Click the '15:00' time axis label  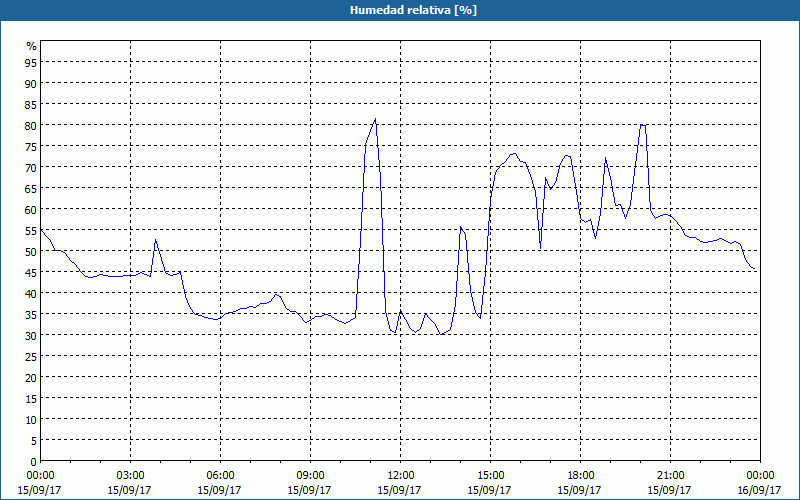tap(490, 476)
